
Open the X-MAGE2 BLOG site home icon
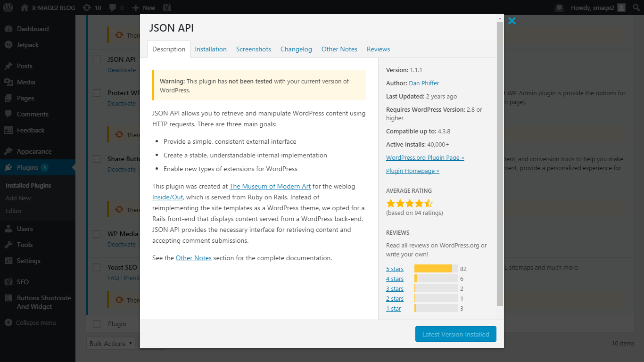pyautogui.click(x=25, y=8)
